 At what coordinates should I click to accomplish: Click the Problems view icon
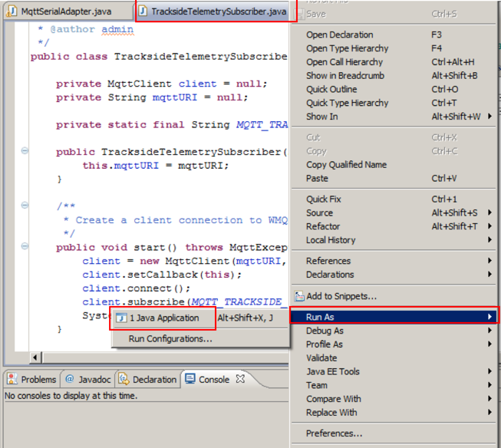pyautogui.click(x=12, y=379)
